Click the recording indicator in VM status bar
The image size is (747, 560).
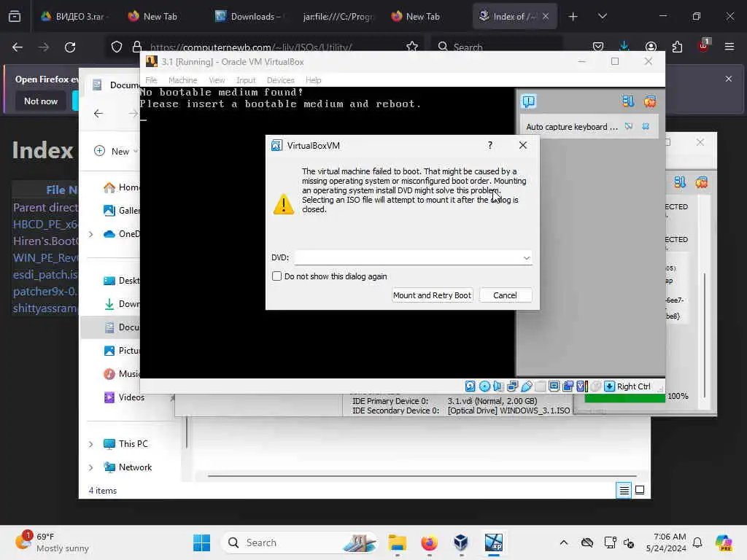click(x=568, y=386)
